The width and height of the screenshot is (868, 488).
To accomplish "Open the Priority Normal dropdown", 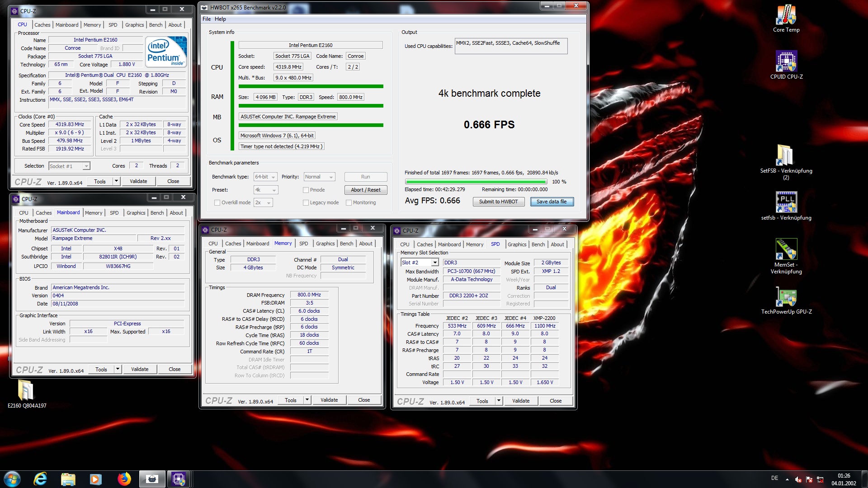I will coord(319,177).
